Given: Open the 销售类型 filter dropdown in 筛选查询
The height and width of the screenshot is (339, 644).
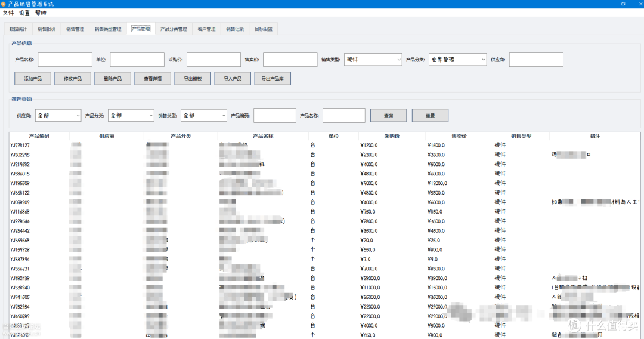Looking at the screenshot, I should tap(204, 115).
